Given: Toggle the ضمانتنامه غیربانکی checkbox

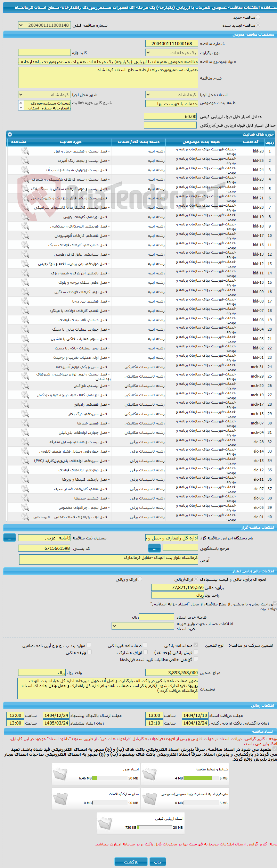Looking at the screenshot, I should [x=145, y=645].
